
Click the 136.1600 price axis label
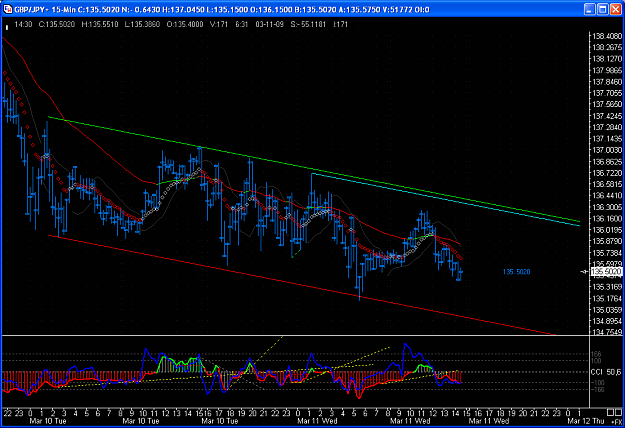pyautogui.click(x=607, y=218)
